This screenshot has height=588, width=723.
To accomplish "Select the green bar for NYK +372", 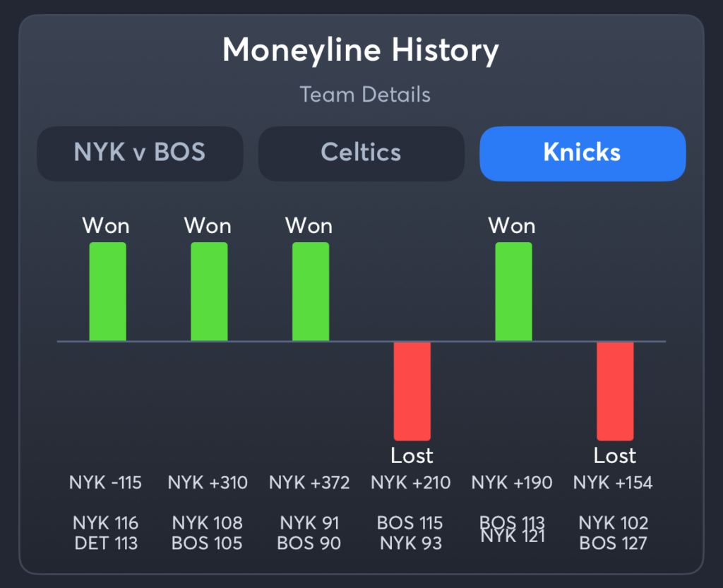I will click(x=311, y=292).
